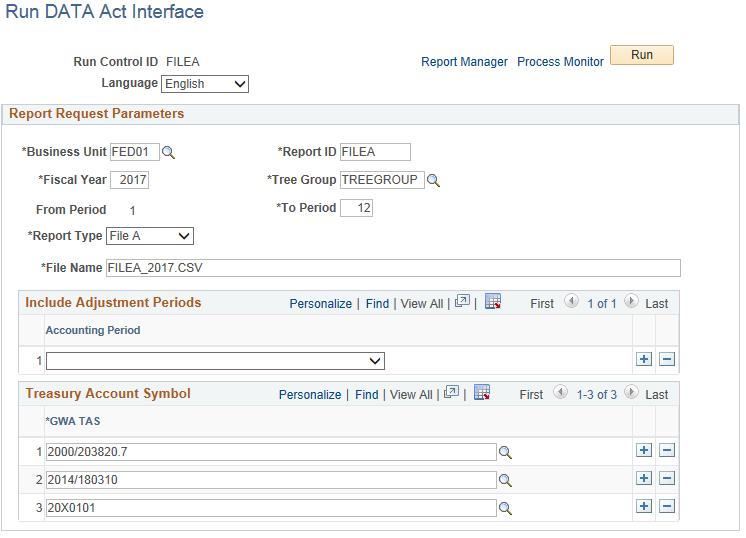Add row after TAS 2014/180310
The height and width of the screenshot is (538, 746).
644,478
